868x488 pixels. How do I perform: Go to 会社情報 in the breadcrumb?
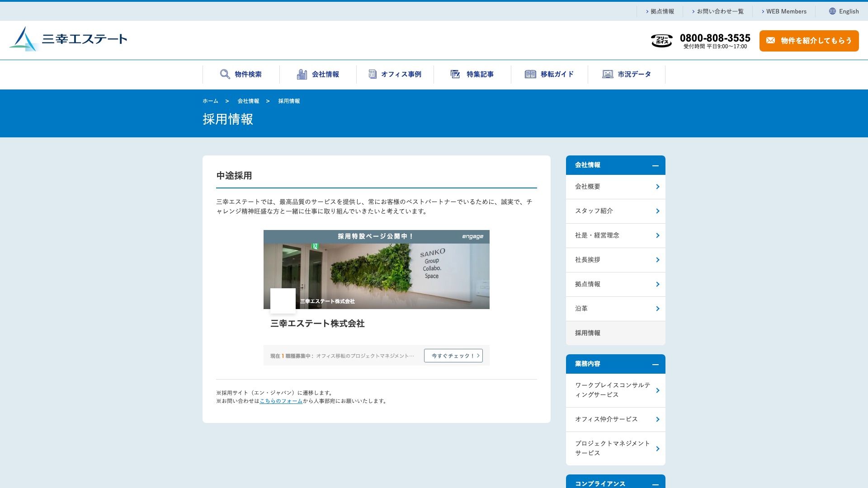tap(248, 101)
